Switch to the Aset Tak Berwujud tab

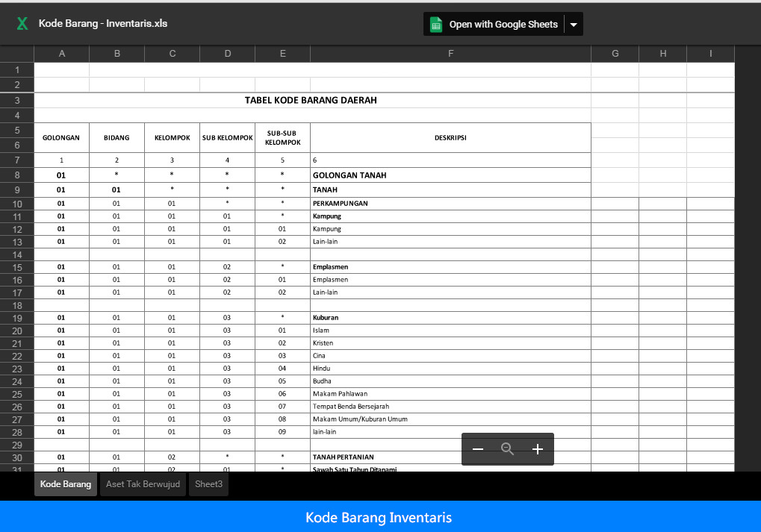tap(143, 484)
